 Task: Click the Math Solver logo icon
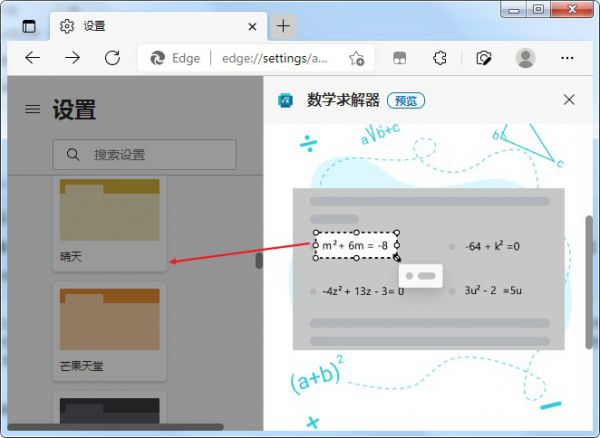[x=285, y=101]
